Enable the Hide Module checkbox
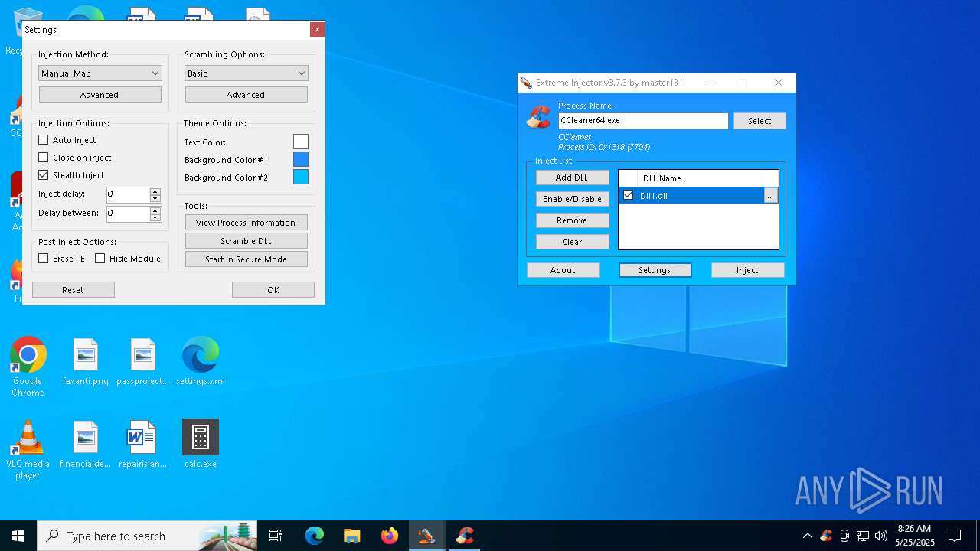Viewport: 980px width, 551px height. pos(100,259)
